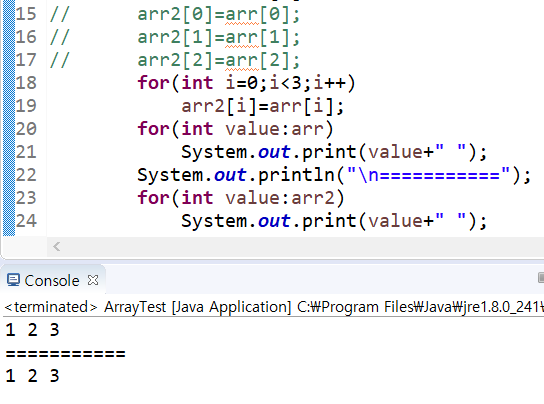Viewport: 544px width, 404px height.
Task: Click the last '1 2 3' console output line
Action: pos(32,376)
